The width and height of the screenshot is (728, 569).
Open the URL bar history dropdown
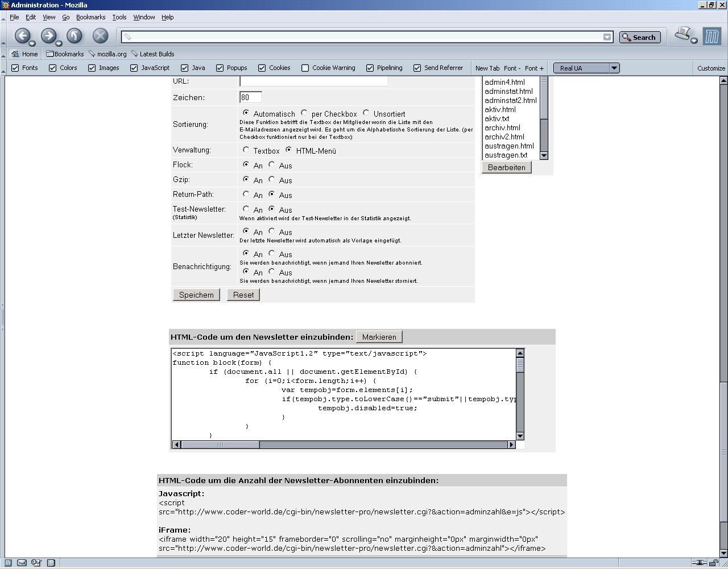click(x=607, y=37)
